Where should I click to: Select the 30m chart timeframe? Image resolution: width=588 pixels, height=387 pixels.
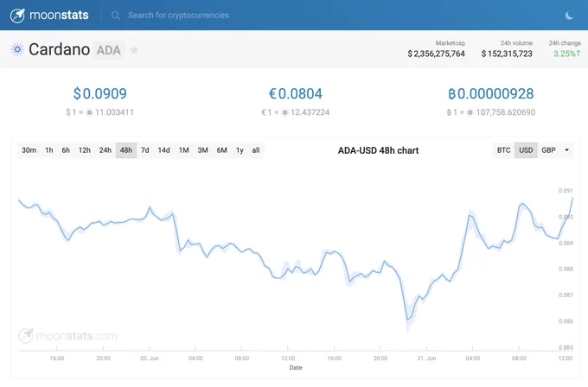pos(29,150)
